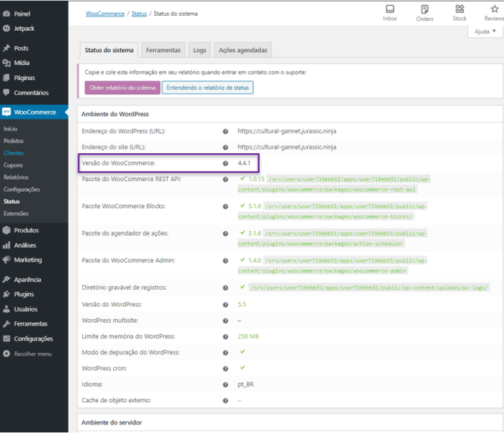
Task: Click the Configurações sliders icon in main sidebar
Action: 6,339
